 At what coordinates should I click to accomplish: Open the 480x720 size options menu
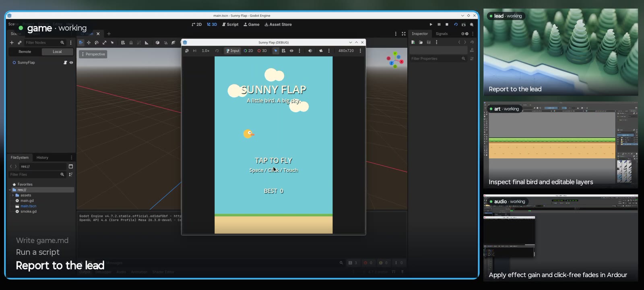point(360,51)
